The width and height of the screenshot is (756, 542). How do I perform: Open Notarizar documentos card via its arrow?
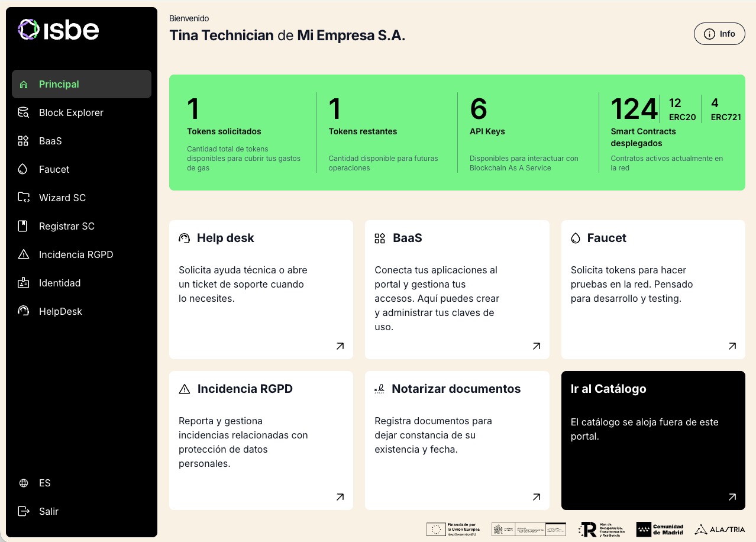tap(537, 497)
